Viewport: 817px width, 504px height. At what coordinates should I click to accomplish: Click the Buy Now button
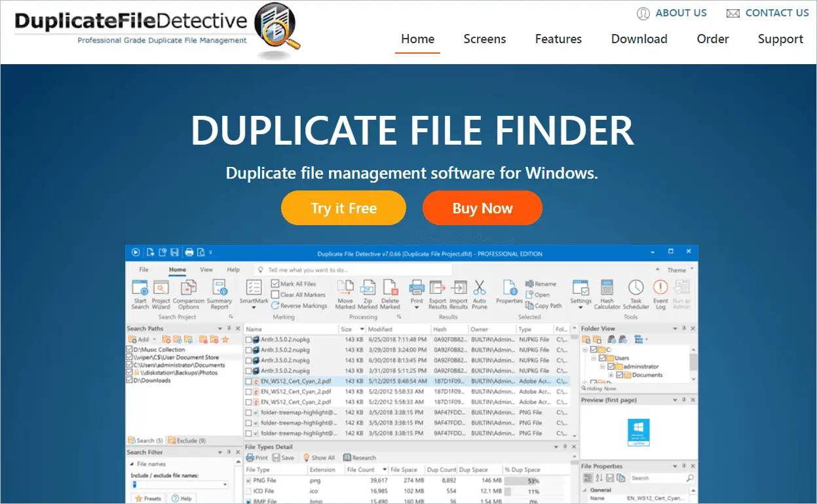tap(482, 208)
